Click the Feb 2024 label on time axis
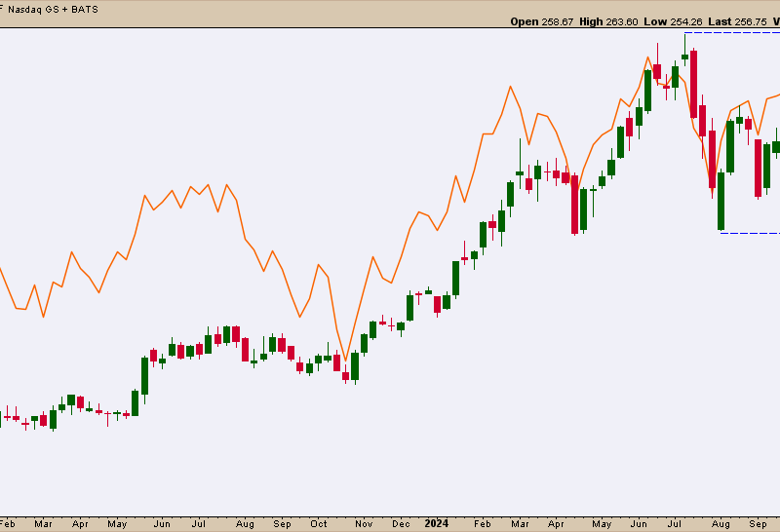The image size is (780, 532). point(482,524)
